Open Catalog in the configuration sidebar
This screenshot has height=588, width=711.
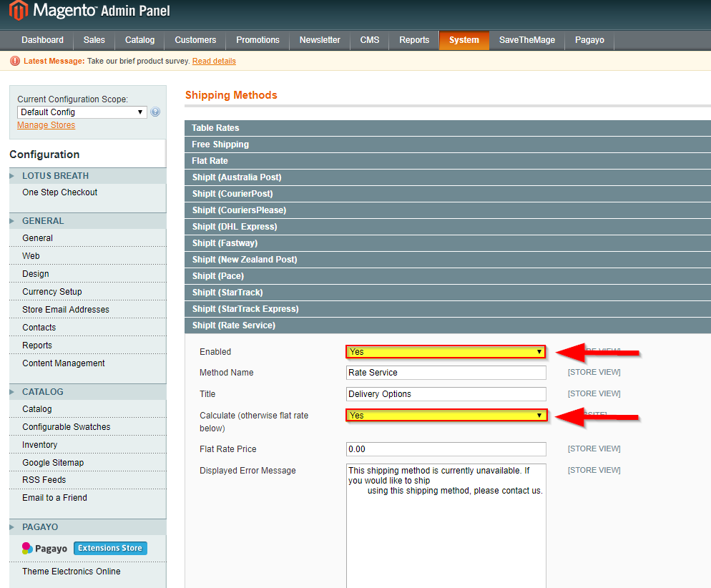pyautogui.click(x=88, y=409)
